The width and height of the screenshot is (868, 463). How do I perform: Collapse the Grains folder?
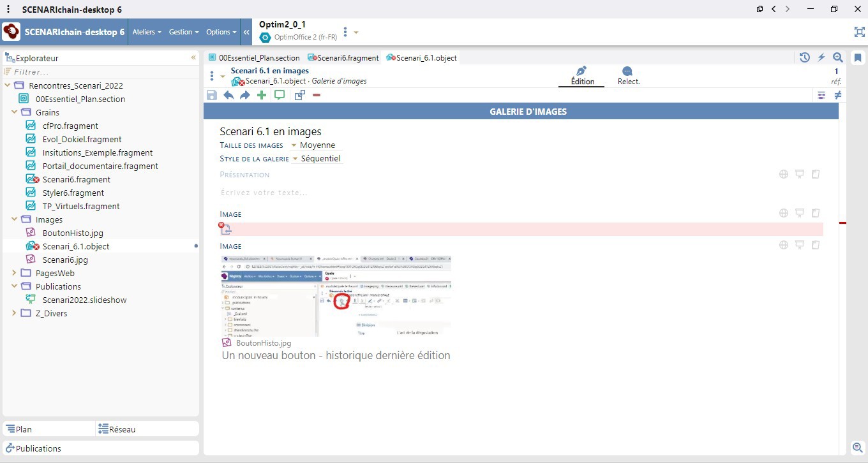tap(15, 112)
